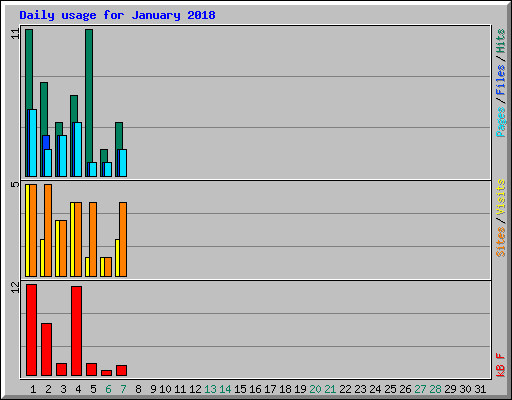Viewport: 512px width, 400px height.
Task: Click day label 1 on x-axis
Action: (33, 389)
